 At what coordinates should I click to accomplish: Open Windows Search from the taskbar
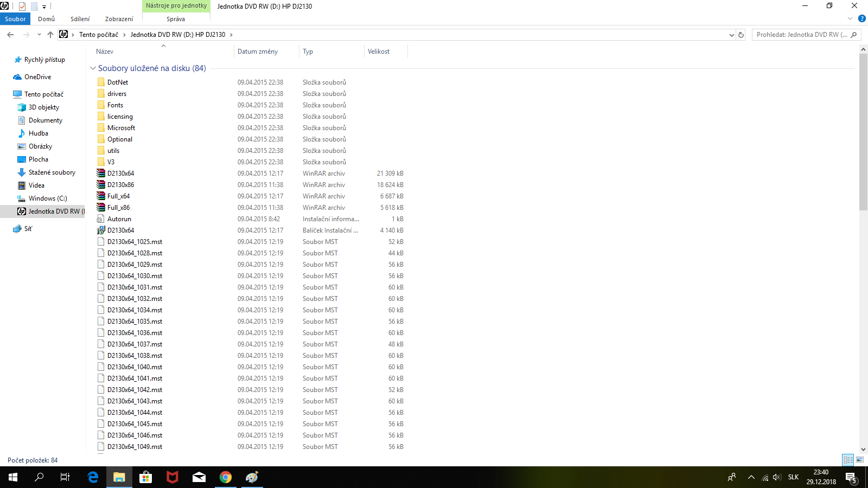(x=39, y=477)
